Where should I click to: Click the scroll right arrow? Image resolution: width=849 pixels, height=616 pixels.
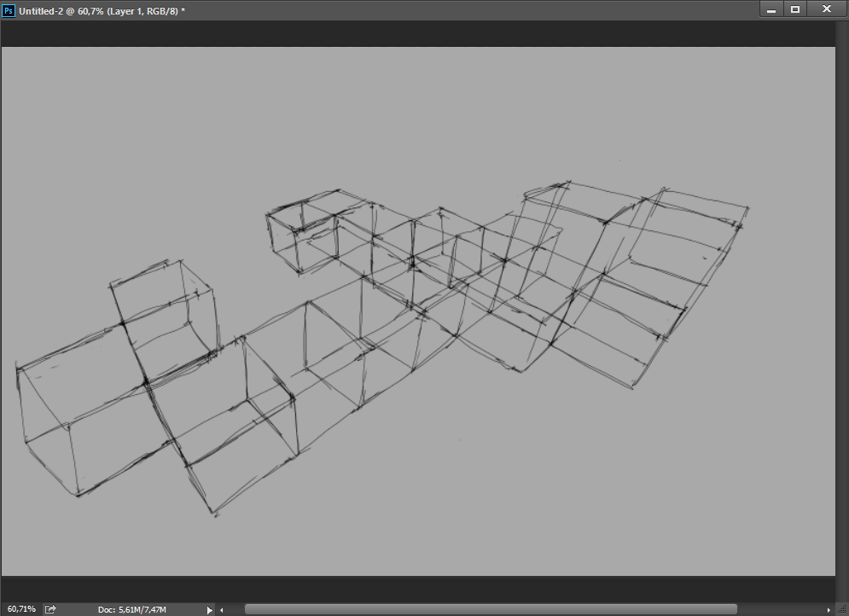[x=829, y=610]
